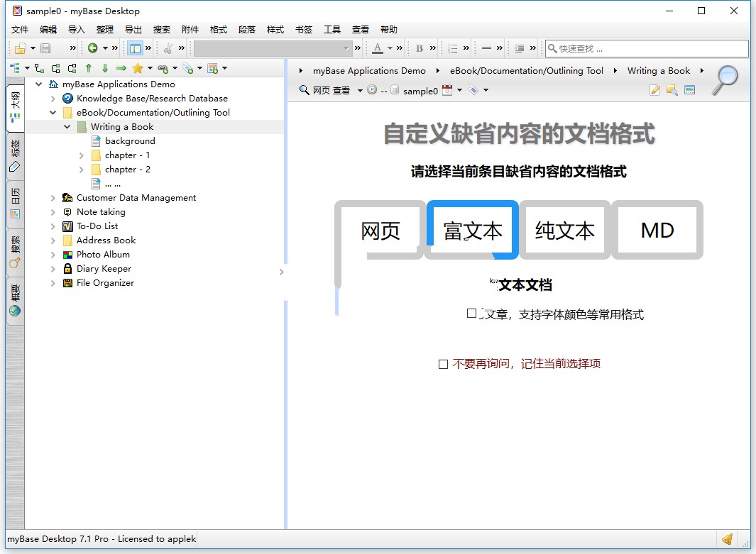Click the move item down green arrow

(x=105, y=68)
